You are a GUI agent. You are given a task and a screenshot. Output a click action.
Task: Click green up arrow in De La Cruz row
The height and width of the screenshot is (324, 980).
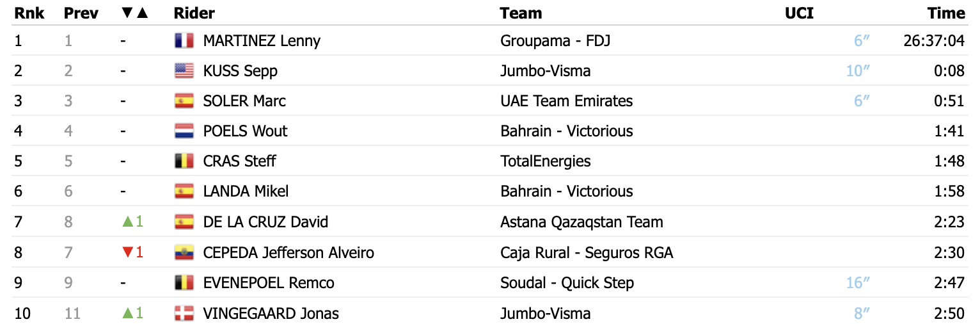pyautogui.click(x=127, y=222)
